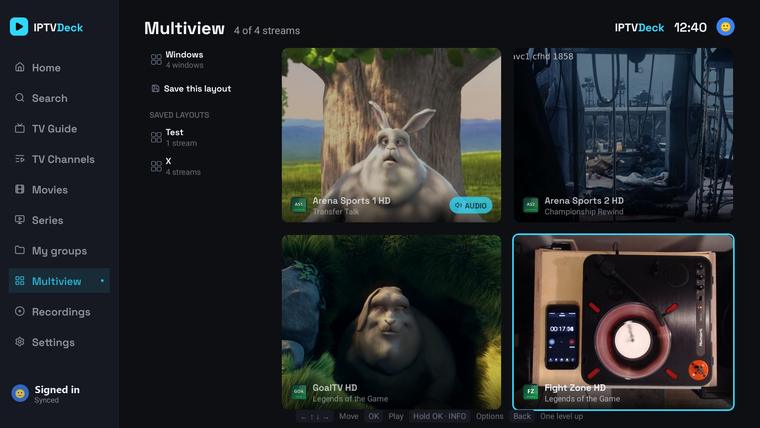Select the Arena Sports 1 HD stream tile
Image resolution: width=760 pixels, height=428 pixels.
click(391, 135)
